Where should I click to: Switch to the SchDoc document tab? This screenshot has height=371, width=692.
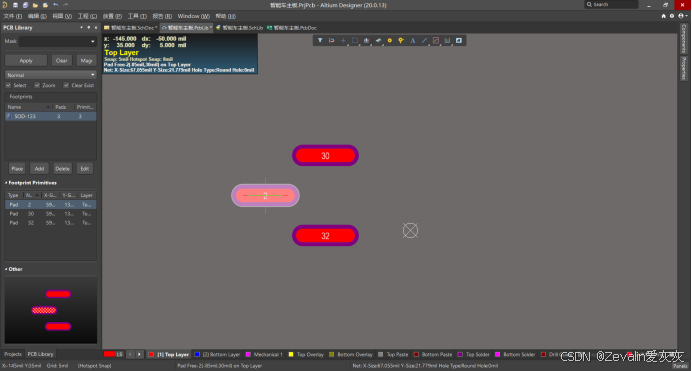131,27
